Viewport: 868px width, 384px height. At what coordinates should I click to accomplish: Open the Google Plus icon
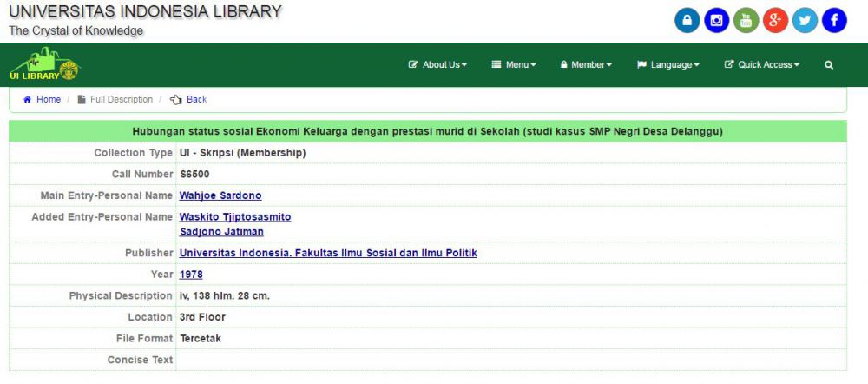click(x=775, y=21)
